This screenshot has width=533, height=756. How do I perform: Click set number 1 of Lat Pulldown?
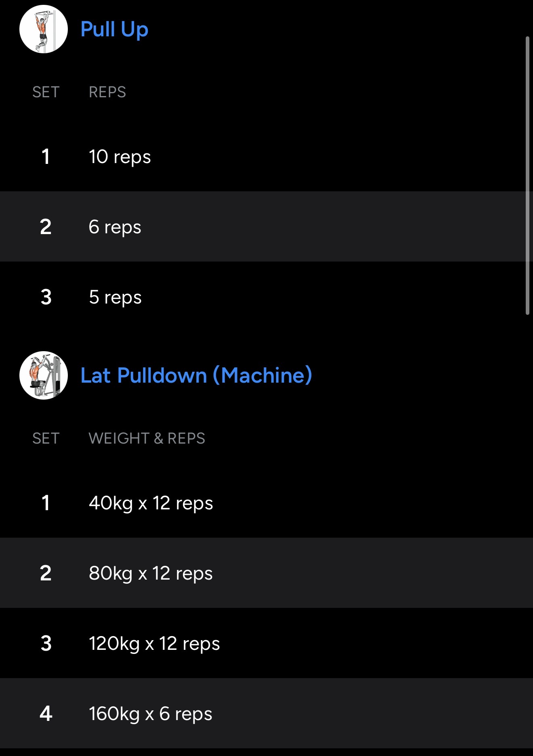[x=46, y=503]
